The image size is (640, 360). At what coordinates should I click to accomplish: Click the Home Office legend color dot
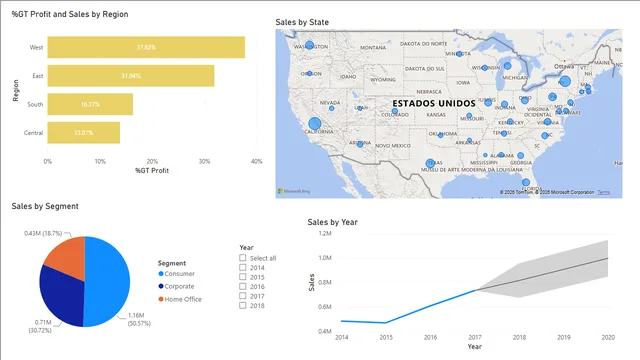(x=161, y=299)
